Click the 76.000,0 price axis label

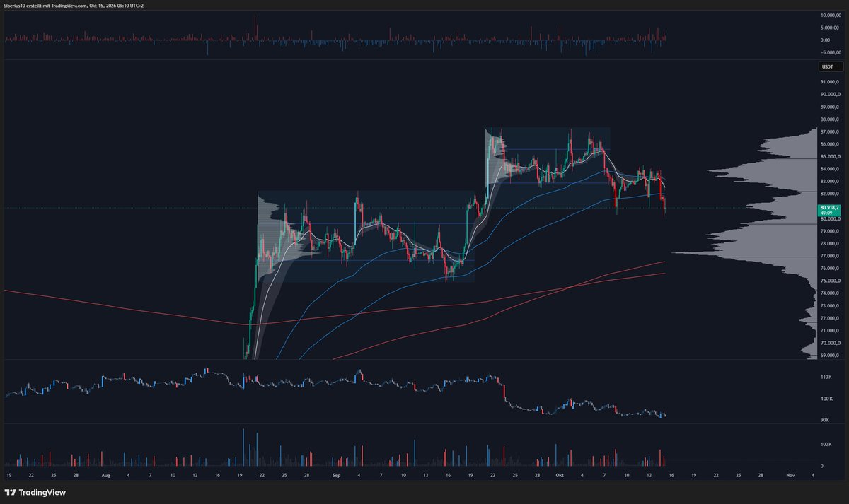point(829,269)
